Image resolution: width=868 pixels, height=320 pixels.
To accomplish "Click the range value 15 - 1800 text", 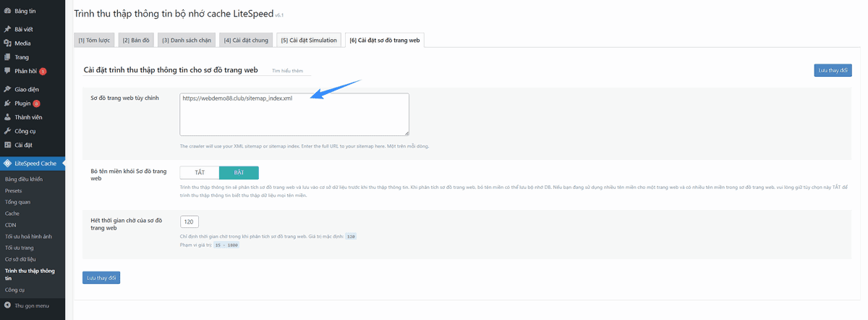I will [226, 245].
